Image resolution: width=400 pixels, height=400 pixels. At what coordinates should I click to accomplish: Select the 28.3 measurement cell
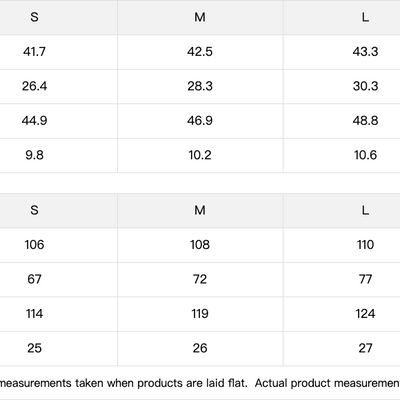click(x=200, y=86)
